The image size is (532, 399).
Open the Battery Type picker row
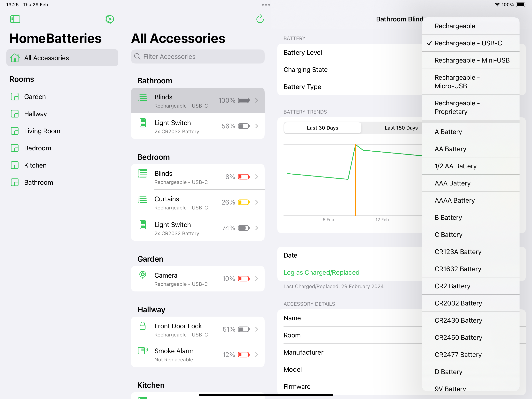click(x=350, y=87)
